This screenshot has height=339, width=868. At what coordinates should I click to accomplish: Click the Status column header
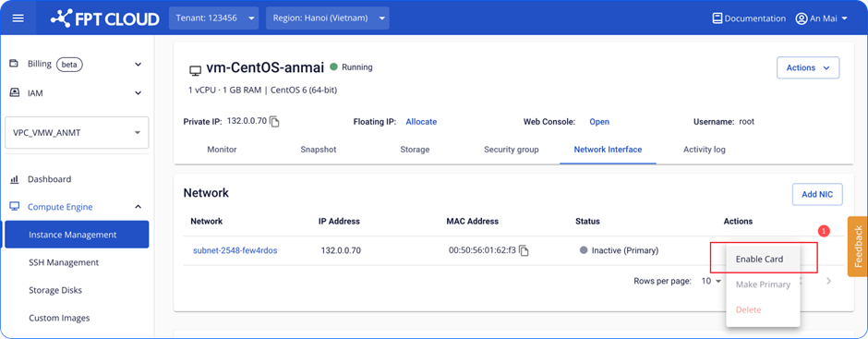[x=587, y=221]
